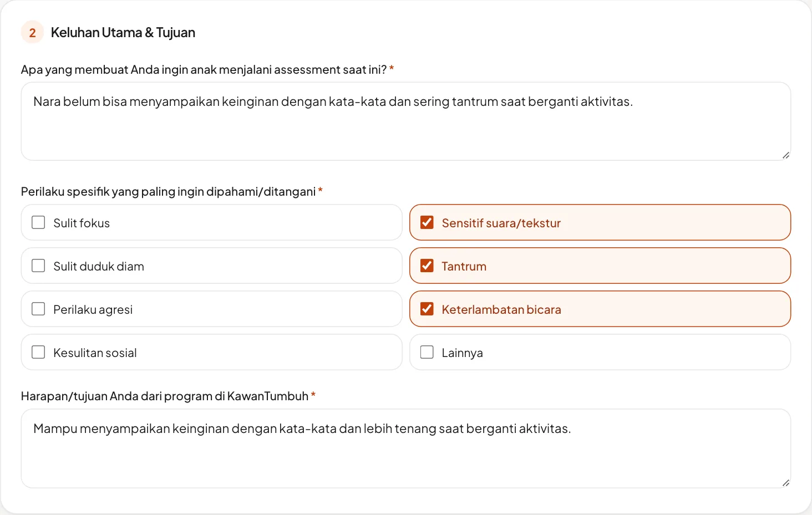
Task: Click into the Harapan/tujuan text area
Action: point(406,448)
